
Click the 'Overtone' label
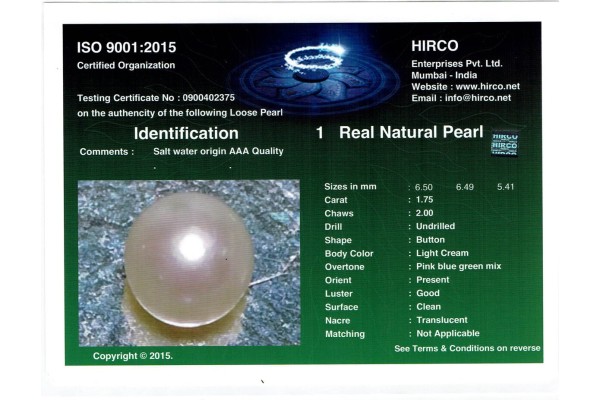coord(344,267)
